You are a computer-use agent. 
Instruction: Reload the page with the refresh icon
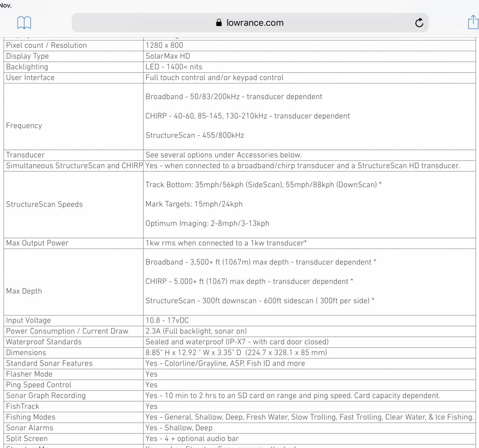tap(419, 23)
